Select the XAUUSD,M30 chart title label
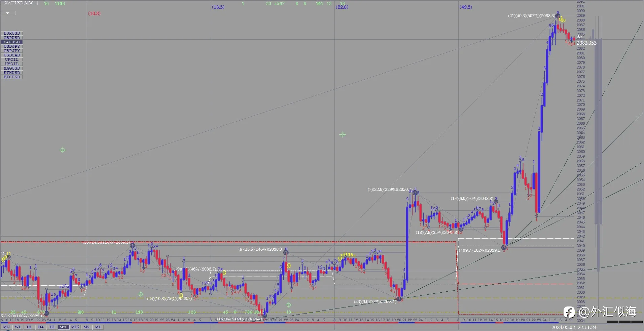The height and width of the screenshot is (331, 644). [x=19, y=3]
